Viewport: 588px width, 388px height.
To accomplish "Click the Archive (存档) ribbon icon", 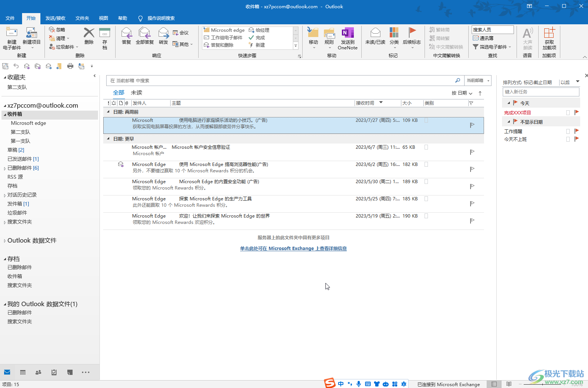I will point(105,33).
